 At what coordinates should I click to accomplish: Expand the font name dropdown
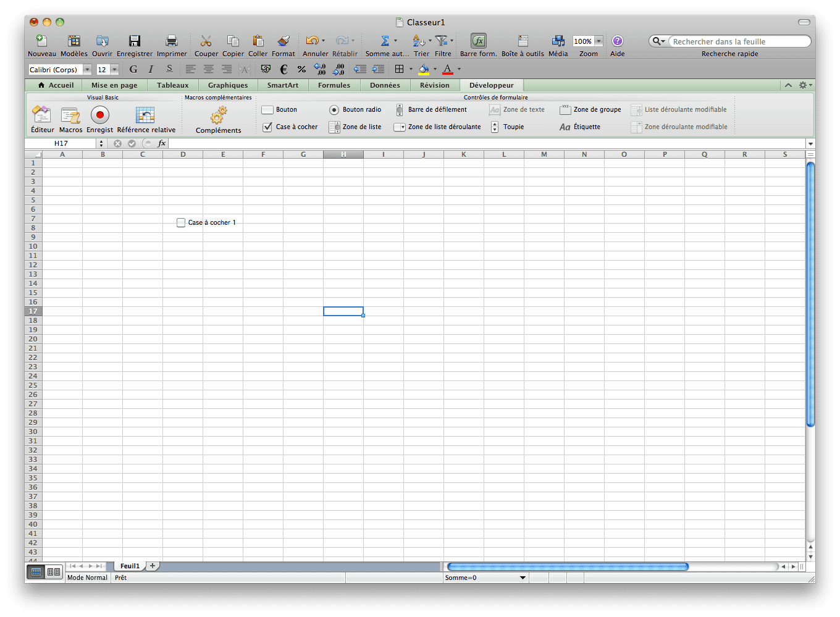pos(87,70)
